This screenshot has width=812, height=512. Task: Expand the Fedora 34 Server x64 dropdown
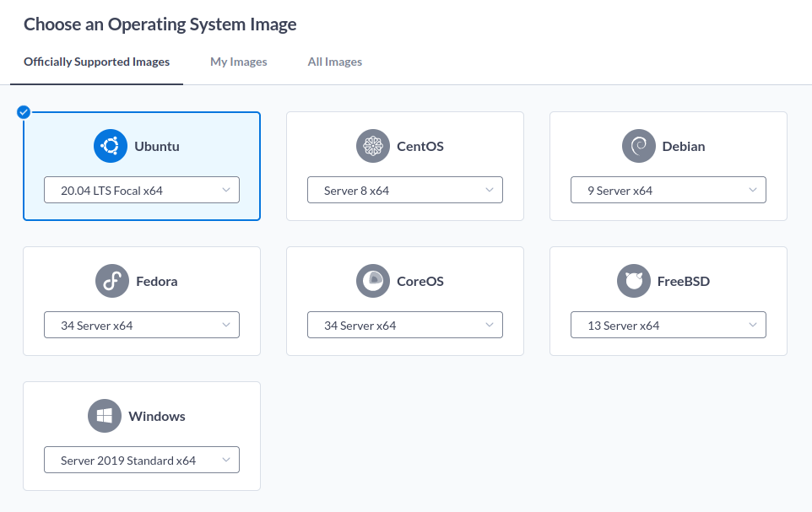(x=142, y=325)
